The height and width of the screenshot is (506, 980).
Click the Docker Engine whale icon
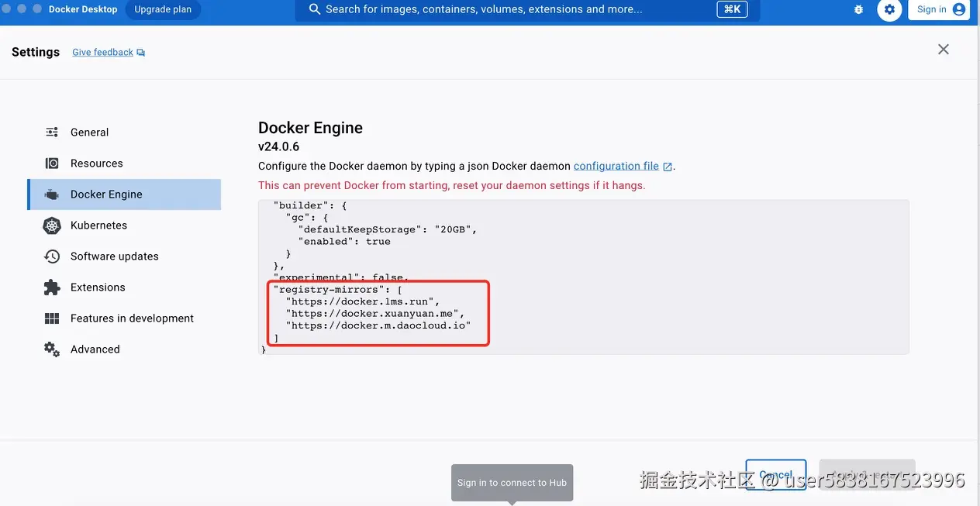[52, 194]
